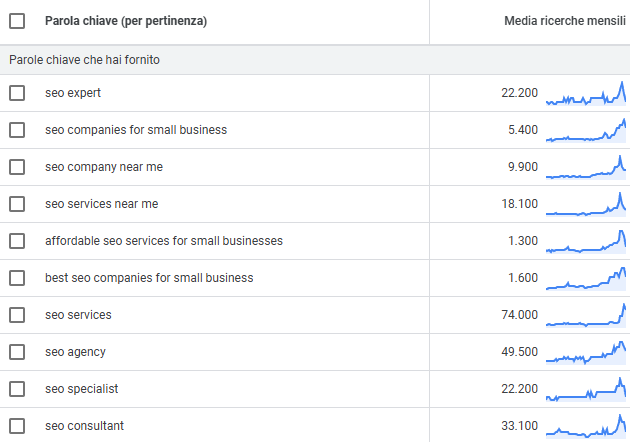Viewport: 630px width, 442px height.
Task: Sort by Parola chiave (per pertinenza) column
Action: click(x=126, y=21)
